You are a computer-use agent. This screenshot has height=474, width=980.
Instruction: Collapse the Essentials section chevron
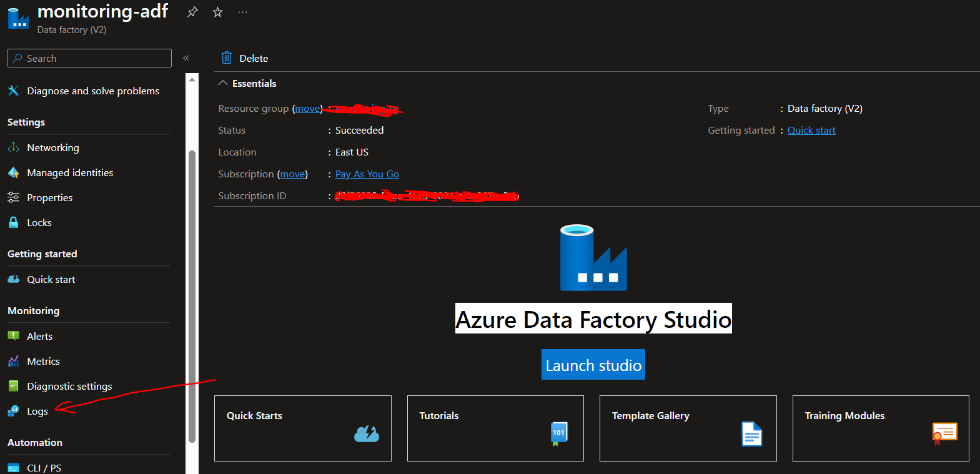pyautogui.click(x=222, y=83)
